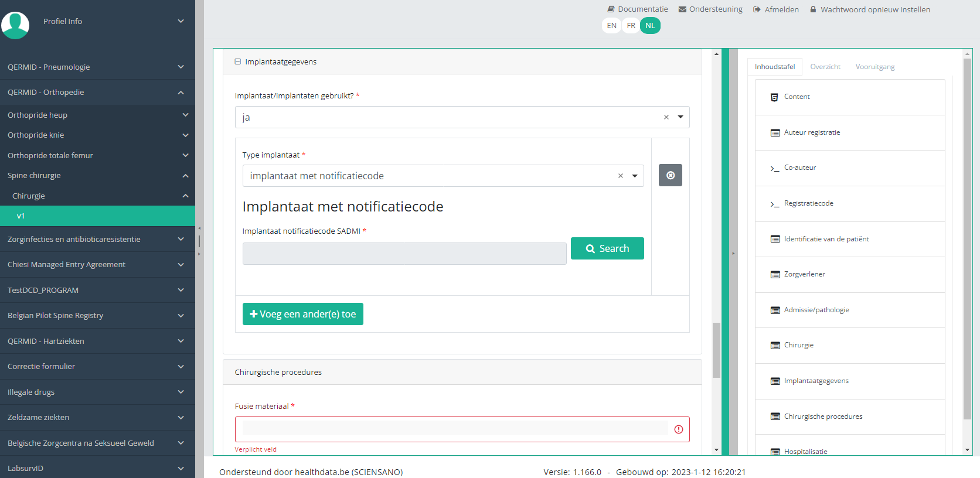Image resolution: width=980 pixels, height=478 pixels.
Task: Click the remove implant circle icon button
Action: coord(670,175)
